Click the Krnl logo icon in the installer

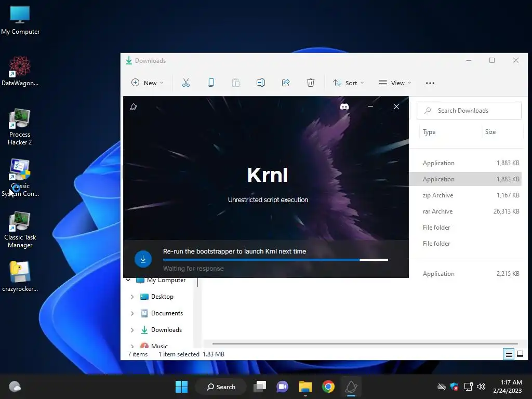tap(134, 107)
